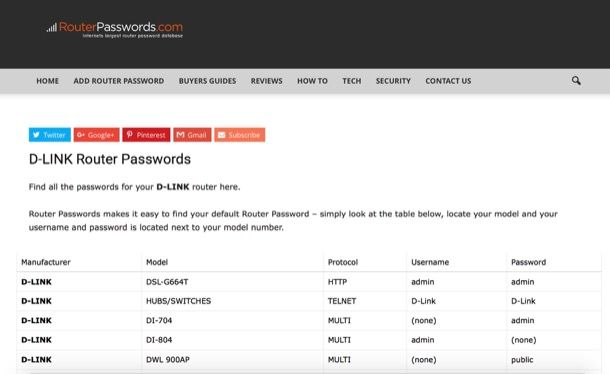Click the Model column header
The height and width of the screenshot is (374, 610).
157,262
